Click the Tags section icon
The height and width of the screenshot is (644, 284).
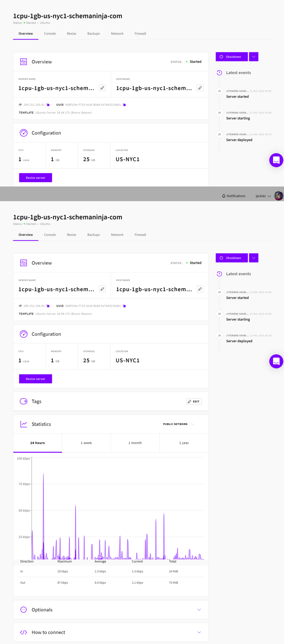click(x=24, y=401)
